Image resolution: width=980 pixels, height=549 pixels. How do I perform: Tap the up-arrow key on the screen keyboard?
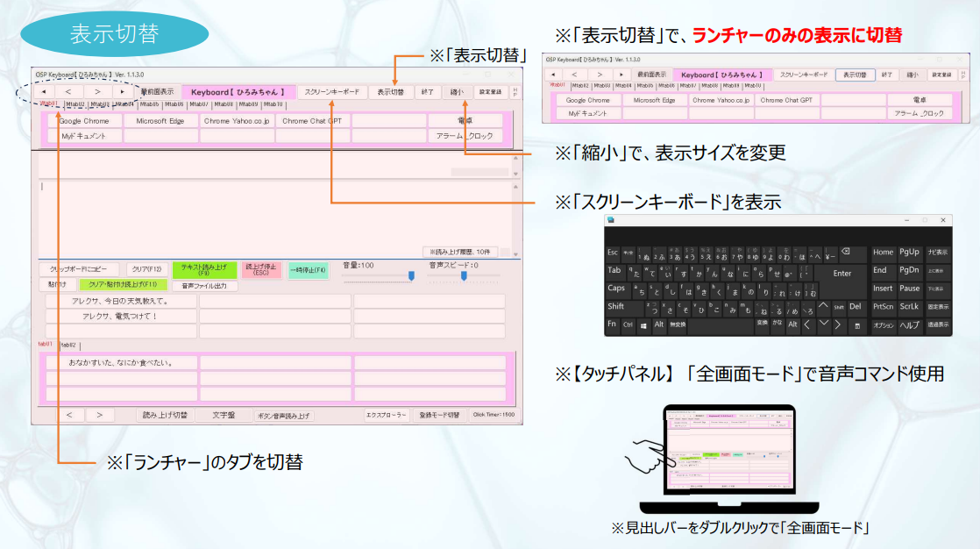[823, 307]
